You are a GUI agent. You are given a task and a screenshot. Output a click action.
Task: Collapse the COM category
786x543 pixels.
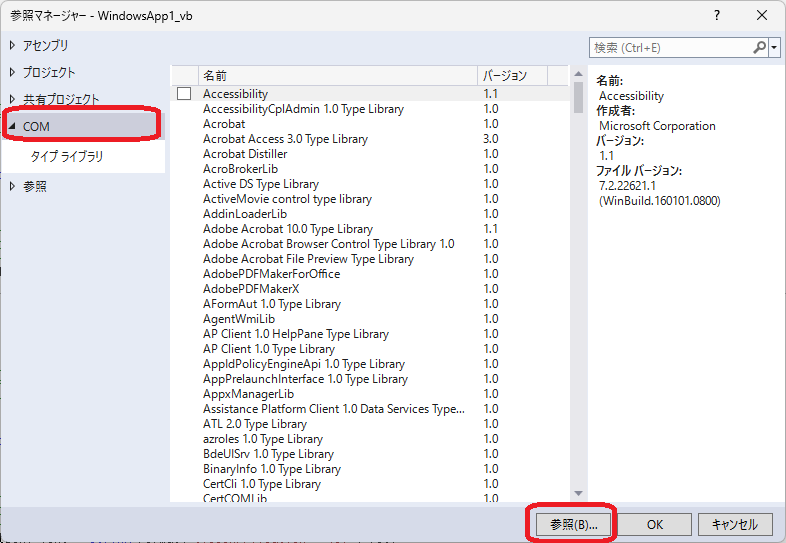click(x=13, y=126)
